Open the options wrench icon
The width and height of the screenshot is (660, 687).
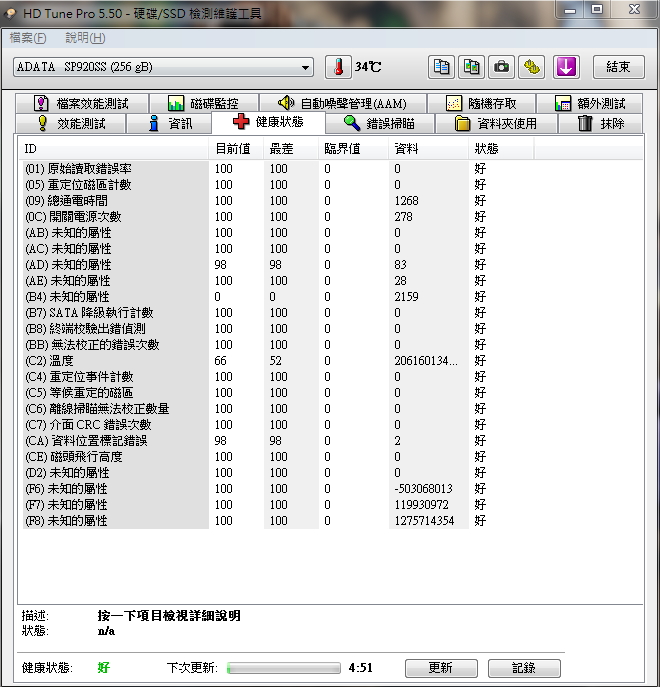point(532,67)
